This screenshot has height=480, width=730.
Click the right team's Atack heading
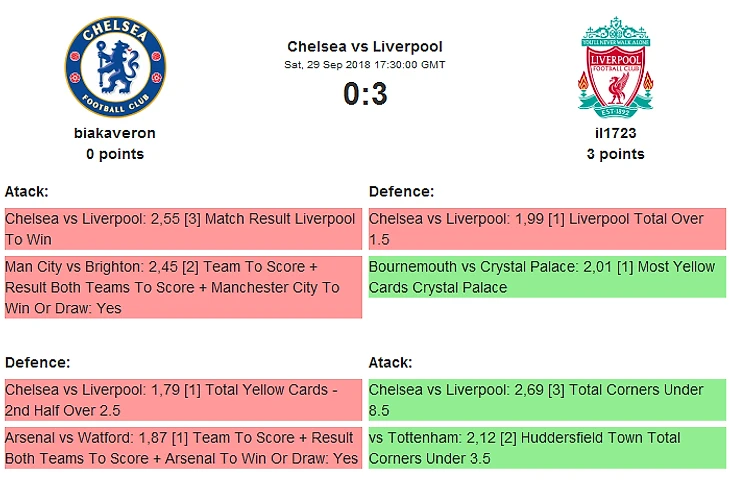click(x=391, y=362)
